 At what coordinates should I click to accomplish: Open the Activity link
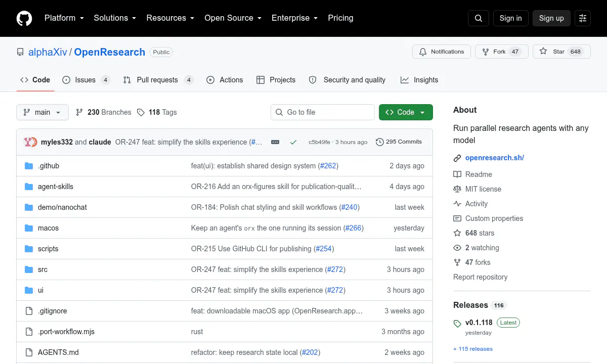click(470, 204)
